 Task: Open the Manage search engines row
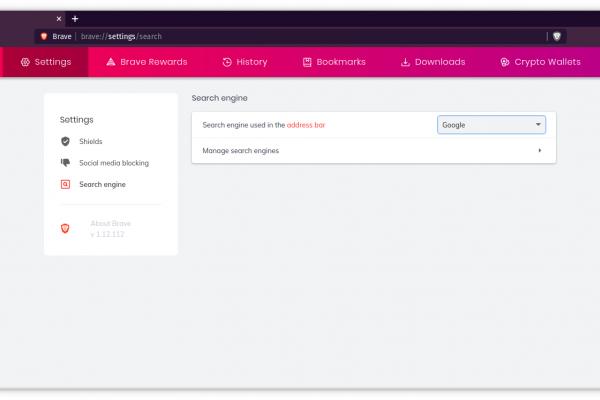(374, 150)
